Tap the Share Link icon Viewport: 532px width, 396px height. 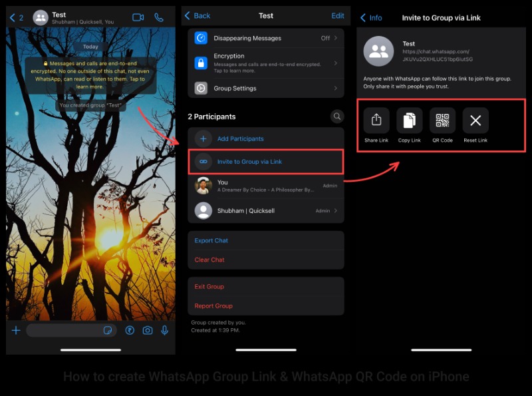coord(376,122)
